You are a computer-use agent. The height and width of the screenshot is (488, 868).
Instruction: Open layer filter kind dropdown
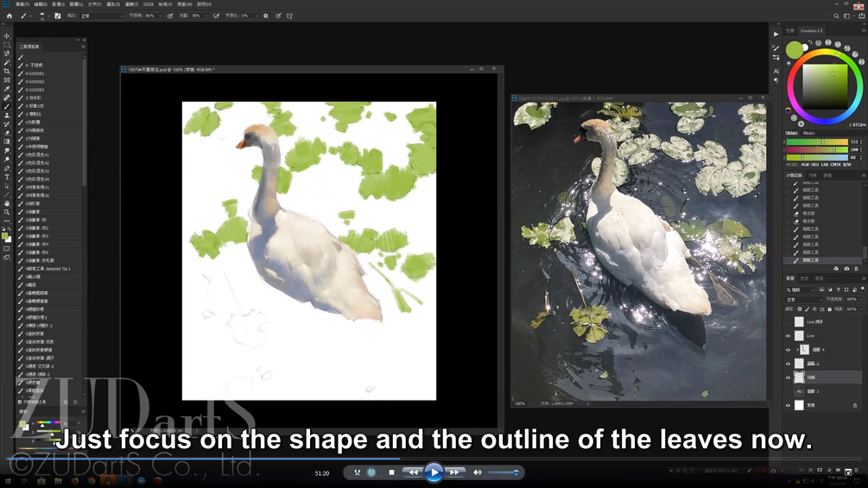(x=800, y=290)
